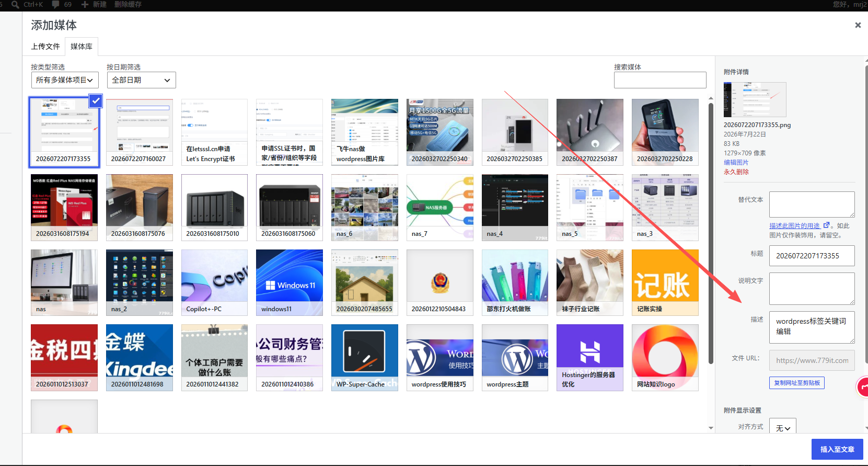Click the 永久删除 link
Image resolution: width=868 pixels, height=466 pixels.
point(736,172)
